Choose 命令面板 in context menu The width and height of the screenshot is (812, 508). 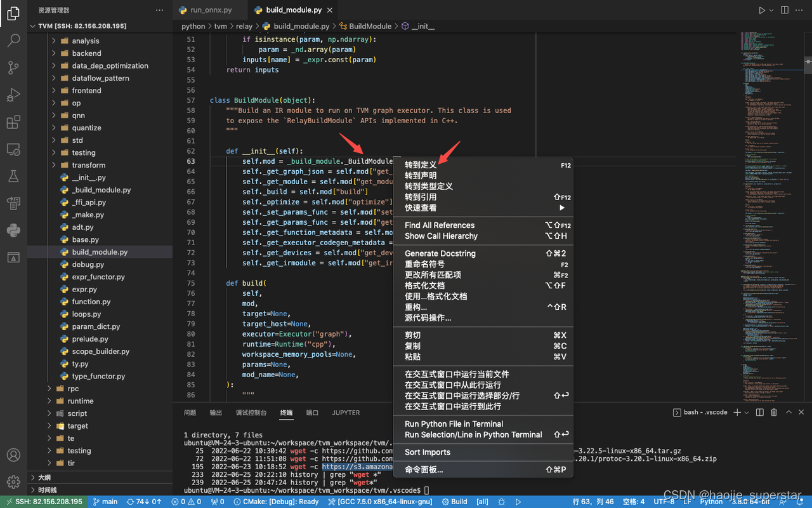click(483, 470)
